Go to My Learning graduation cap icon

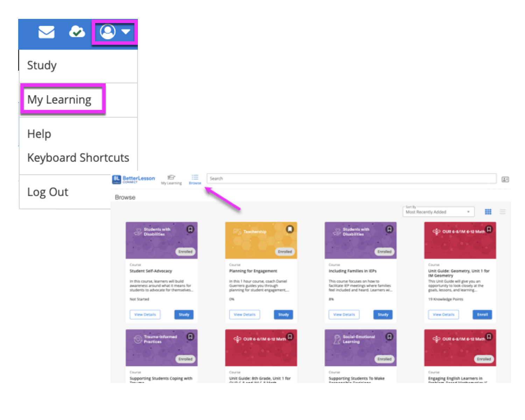[x=171, y=179]
